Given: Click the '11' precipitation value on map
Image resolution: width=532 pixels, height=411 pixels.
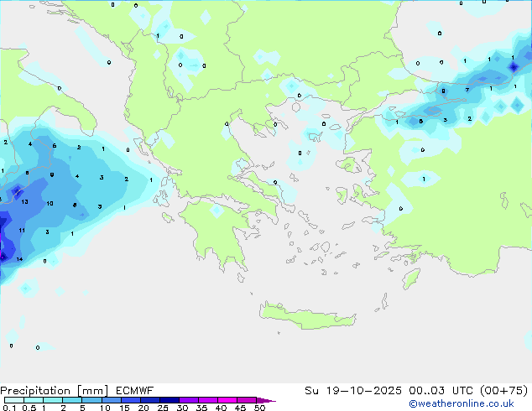Looking at the screenshot, I should pyautogui.click(x=22, y=231).
